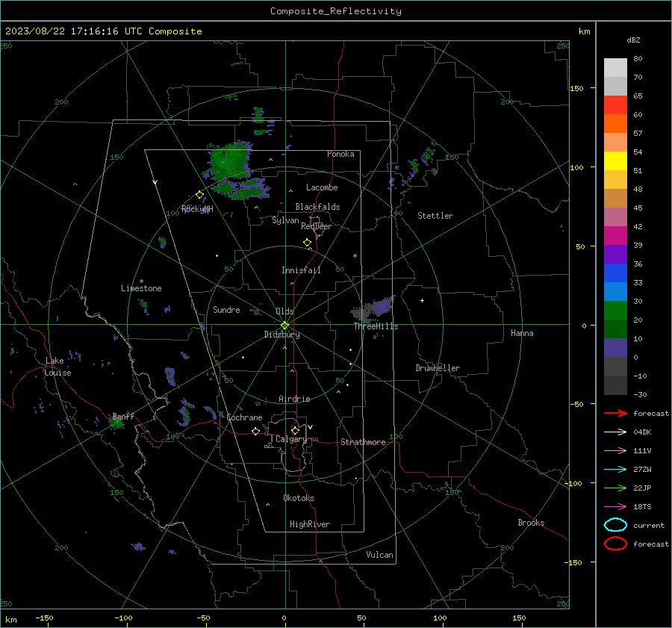Viewport: 672px width, 628px height.
Task: Click the yellow diamond marker above Calgary
Action: (x=295, y=430)
